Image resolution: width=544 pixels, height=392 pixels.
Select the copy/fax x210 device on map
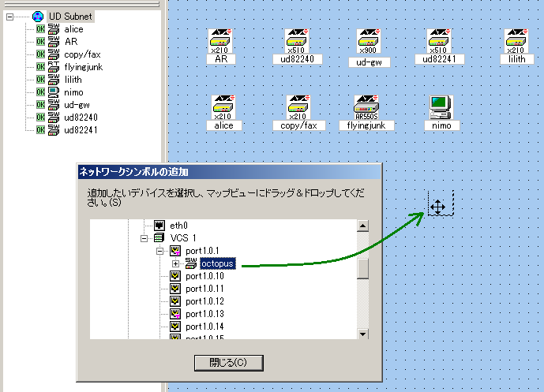298,107
